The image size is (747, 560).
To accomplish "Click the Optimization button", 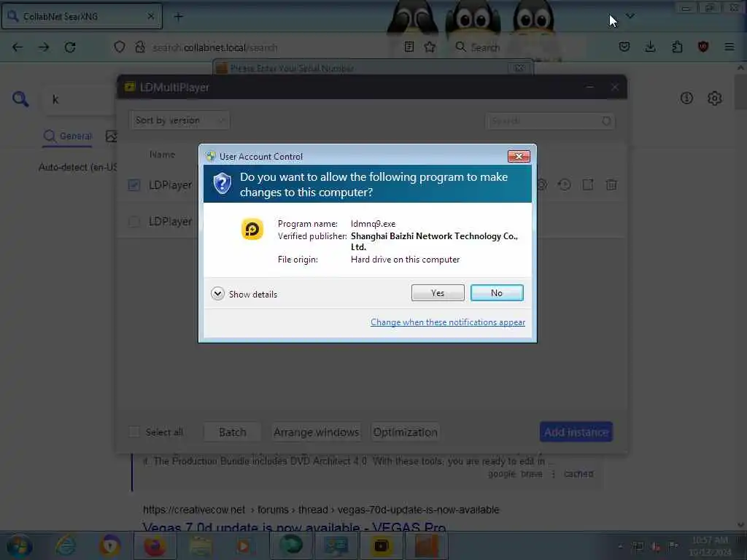I will point(405,432).
